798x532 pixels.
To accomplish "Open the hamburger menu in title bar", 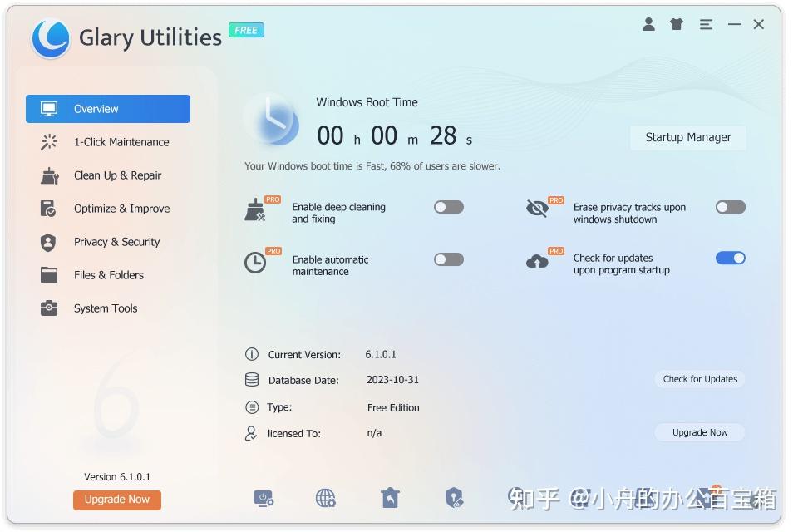I will [706, 24].
